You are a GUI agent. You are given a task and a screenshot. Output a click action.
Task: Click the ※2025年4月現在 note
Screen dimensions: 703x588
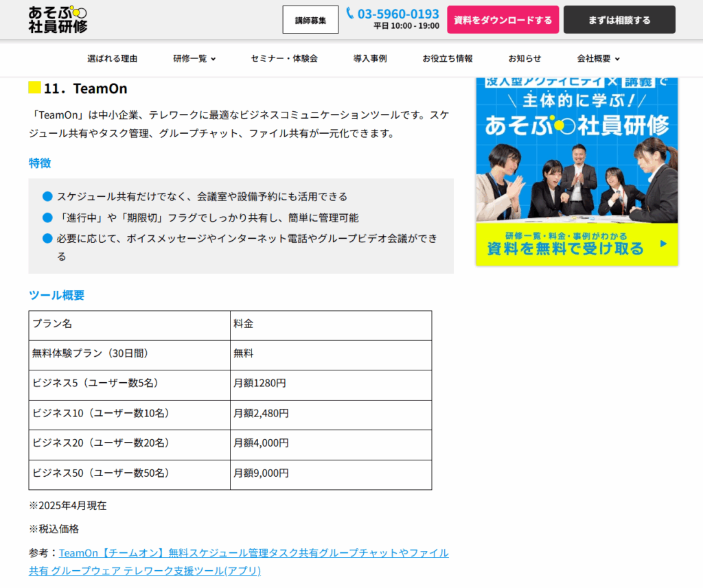point(68,506)
